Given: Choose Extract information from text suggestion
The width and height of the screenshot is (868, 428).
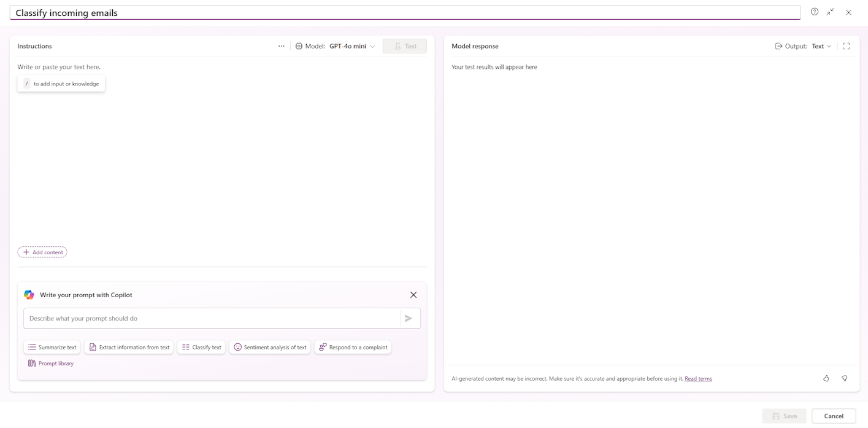Looking at the screenshot, I should point(129,347).
